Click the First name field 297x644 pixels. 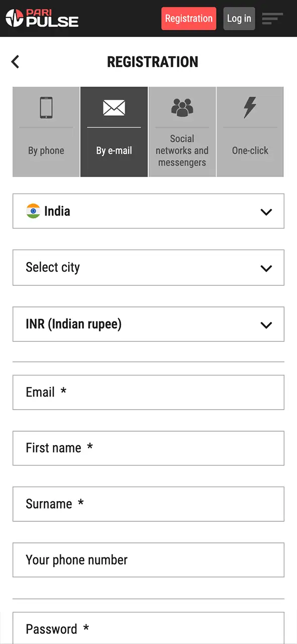click(x=148, y=448)
